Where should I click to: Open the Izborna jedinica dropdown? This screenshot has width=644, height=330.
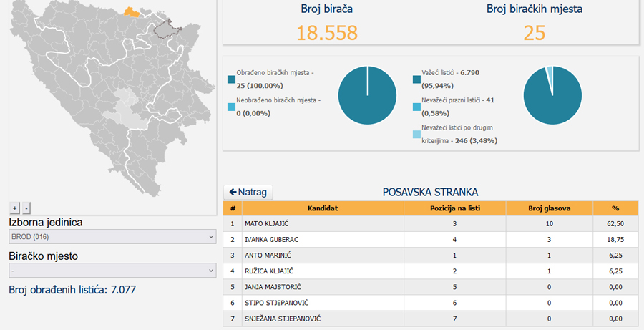(112, 236)
